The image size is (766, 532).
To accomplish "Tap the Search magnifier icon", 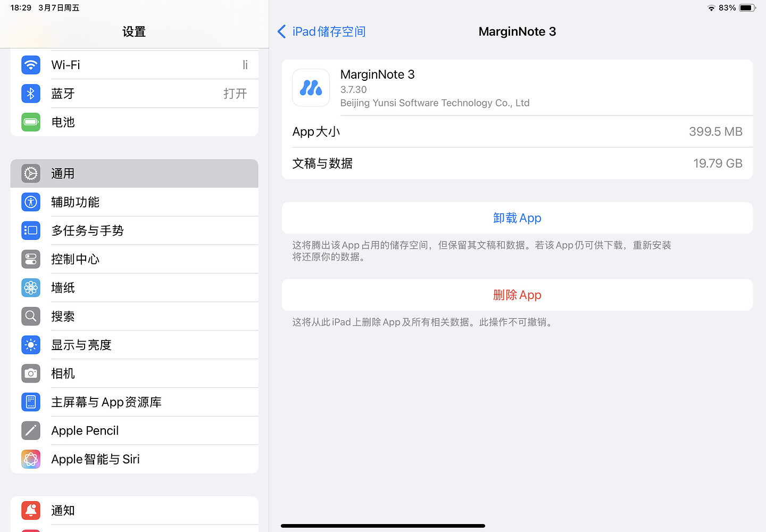I will point(31,316).
